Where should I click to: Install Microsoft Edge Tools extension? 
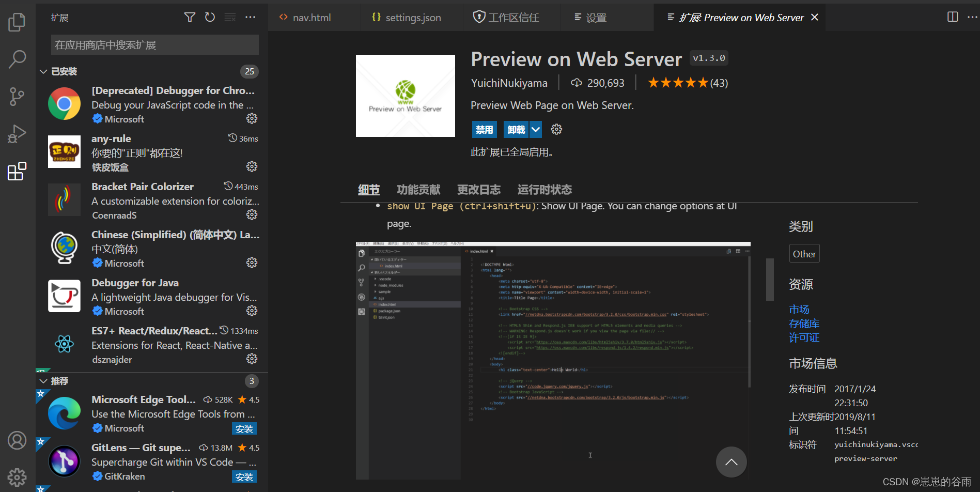(x=244, y=429)
